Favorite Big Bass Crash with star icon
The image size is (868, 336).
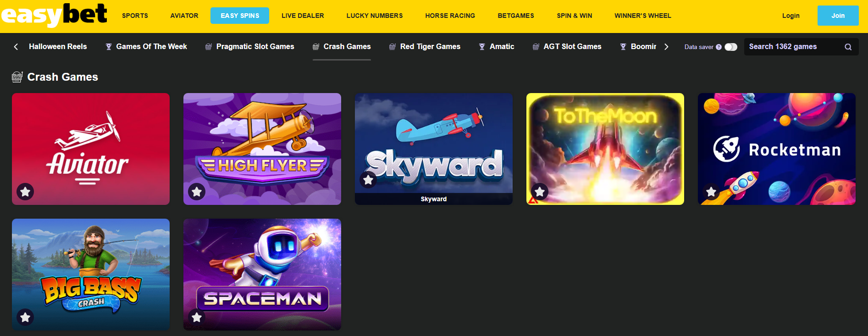(26, 317)
